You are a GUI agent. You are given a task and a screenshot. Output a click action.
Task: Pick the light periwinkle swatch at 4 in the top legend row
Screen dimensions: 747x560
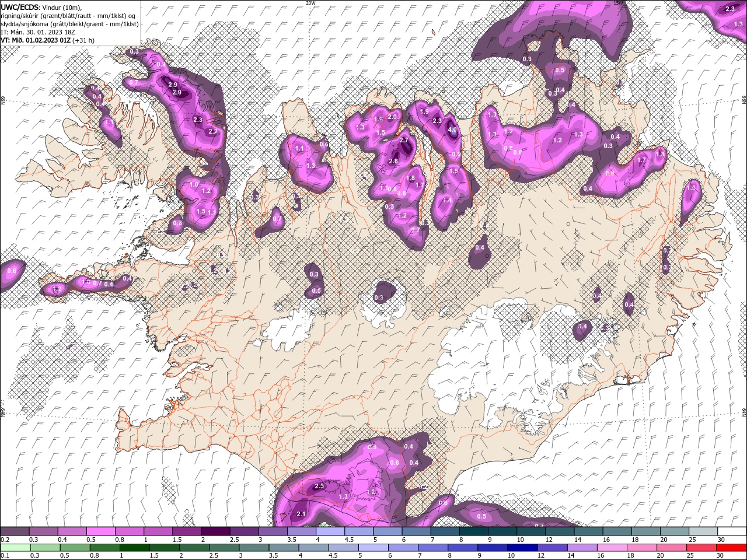[x=330, y=531]
